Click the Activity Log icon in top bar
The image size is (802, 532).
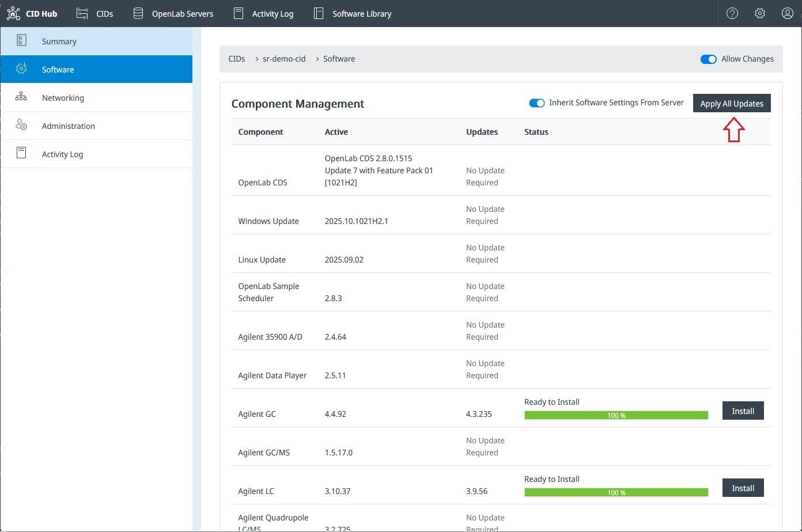pos(239,13)
